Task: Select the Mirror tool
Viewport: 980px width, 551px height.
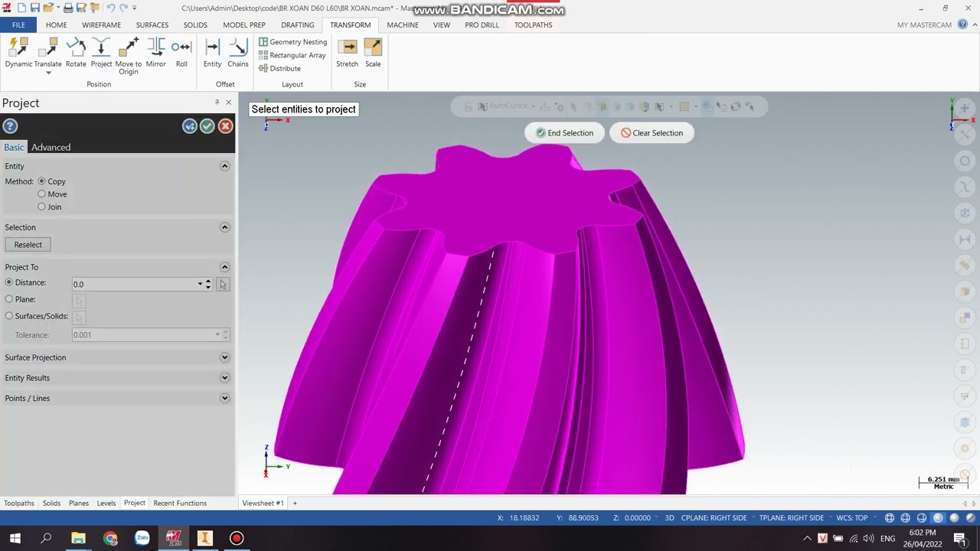Action: coord(155,53)
